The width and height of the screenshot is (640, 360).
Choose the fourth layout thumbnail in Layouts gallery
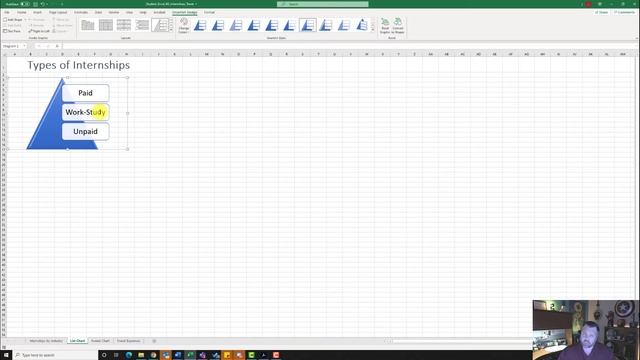142,25
